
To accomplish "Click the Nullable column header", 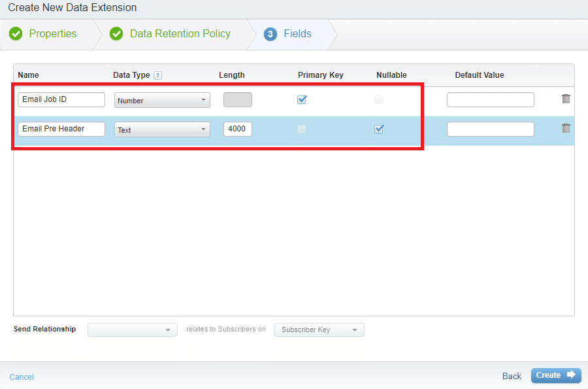I will (391, 75).
